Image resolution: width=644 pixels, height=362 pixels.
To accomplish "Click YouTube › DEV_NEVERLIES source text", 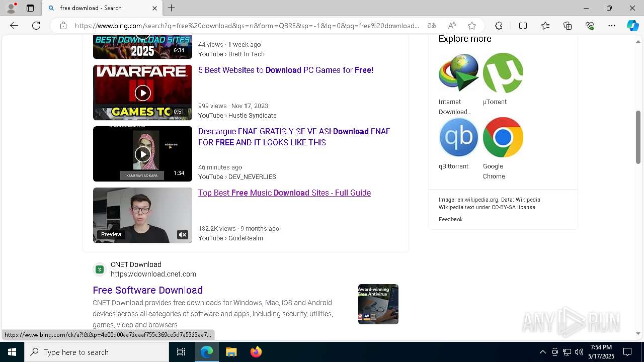I will (237, 177).
